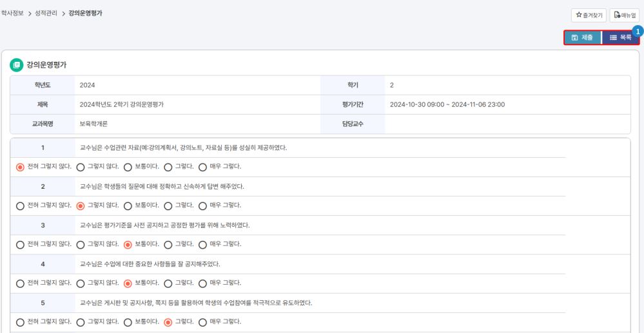Select 전혀 그렇지 않다 for question 4
Viewport: 644px width, 333px height.
point(20,283)
